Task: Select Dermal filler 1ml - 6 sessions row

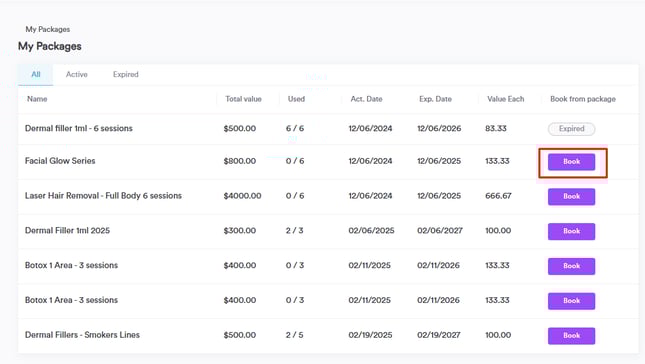Action: [x=328, y=128]
